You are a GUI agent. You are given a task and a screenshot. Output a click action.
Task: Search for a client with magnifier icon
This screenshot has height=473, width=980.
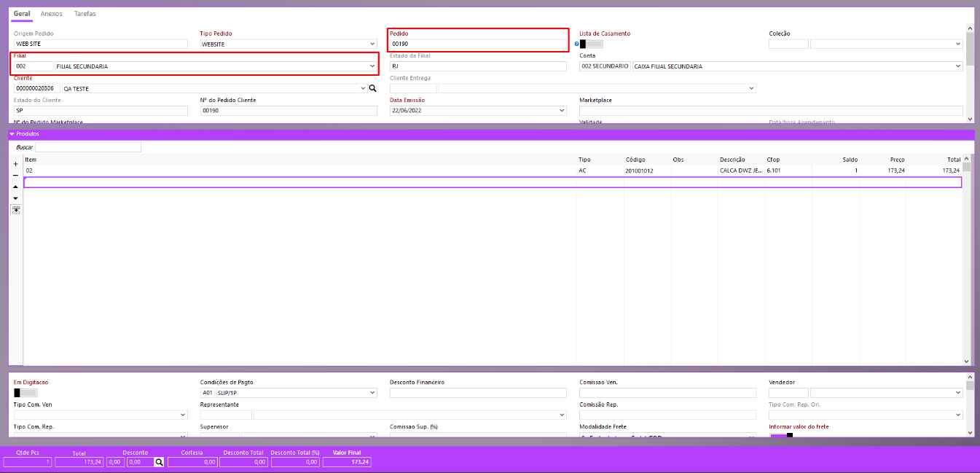tap(372, 88)
